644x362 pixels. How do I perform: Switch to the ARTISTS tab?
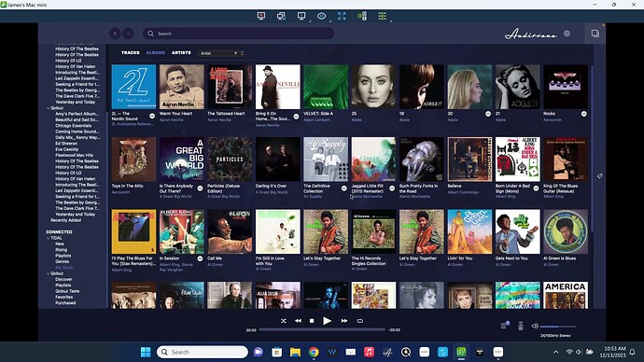181,52
